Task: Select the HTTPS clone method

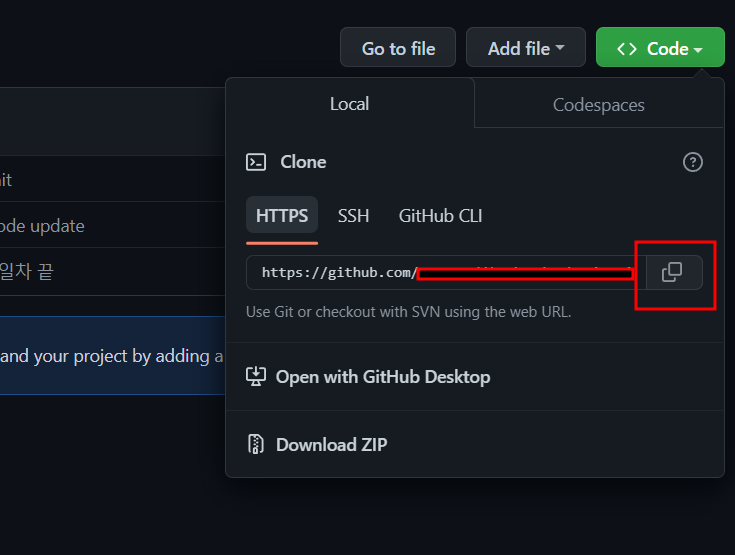Action: pos(282,216)
